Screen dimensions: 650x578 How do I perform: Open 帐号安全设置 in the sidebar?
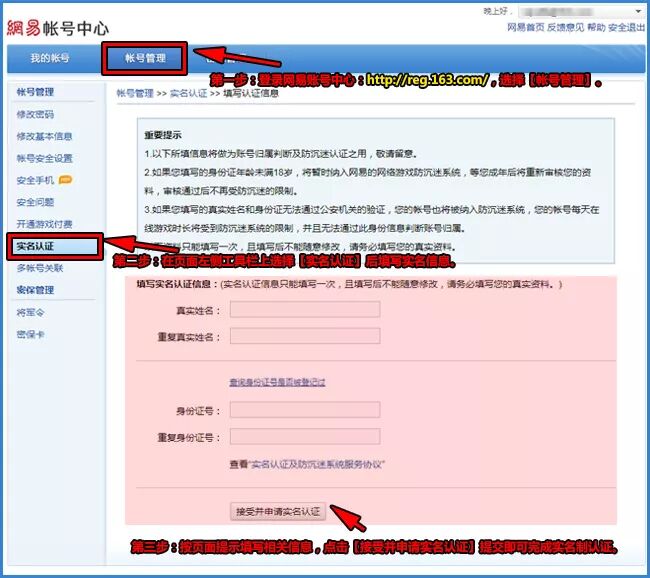pos(44,158)
